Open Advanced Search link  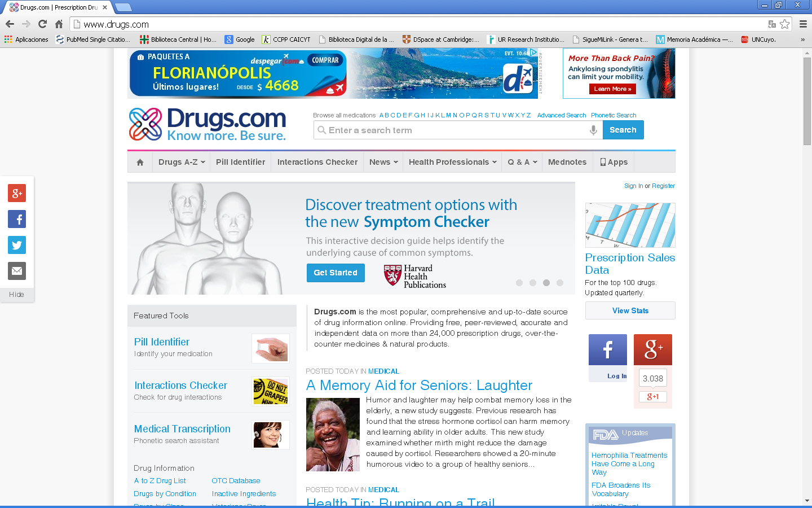(562, 115)
